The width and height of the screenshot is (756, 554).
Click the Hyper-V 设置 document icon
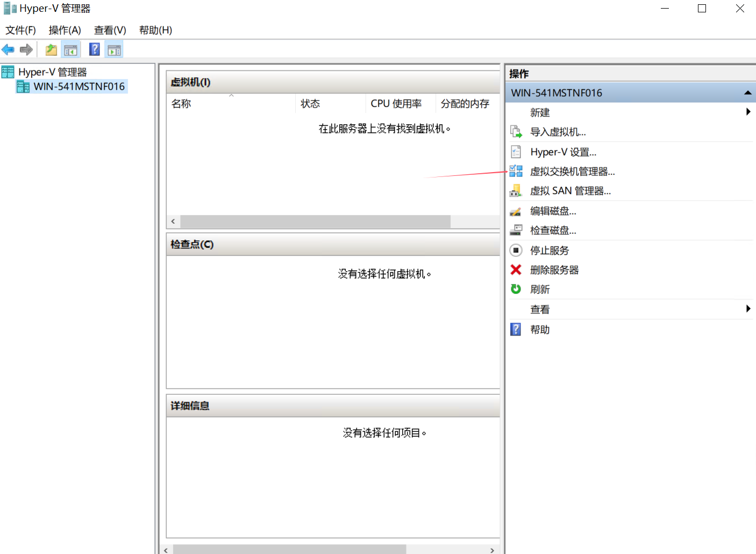[x=516, y=152]
